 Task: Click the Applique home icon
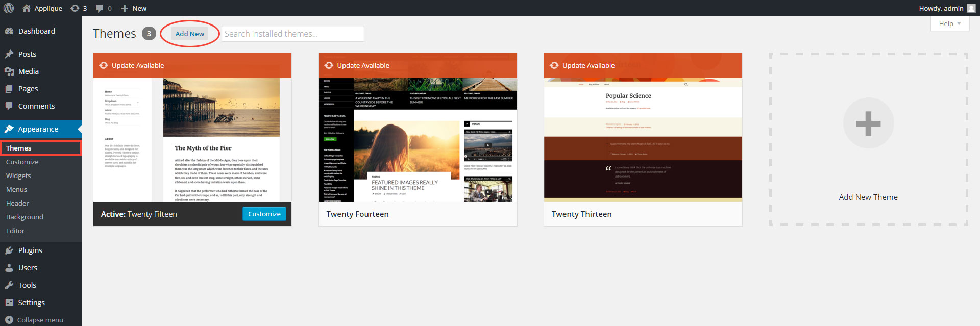tap(27, 8)
